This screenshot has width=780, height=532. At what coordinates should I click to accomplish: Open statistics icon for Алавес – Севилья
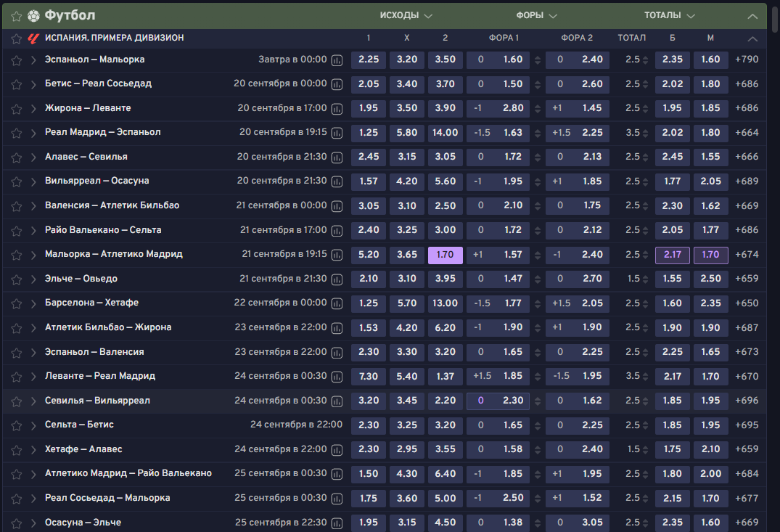[x=337, y=157]
